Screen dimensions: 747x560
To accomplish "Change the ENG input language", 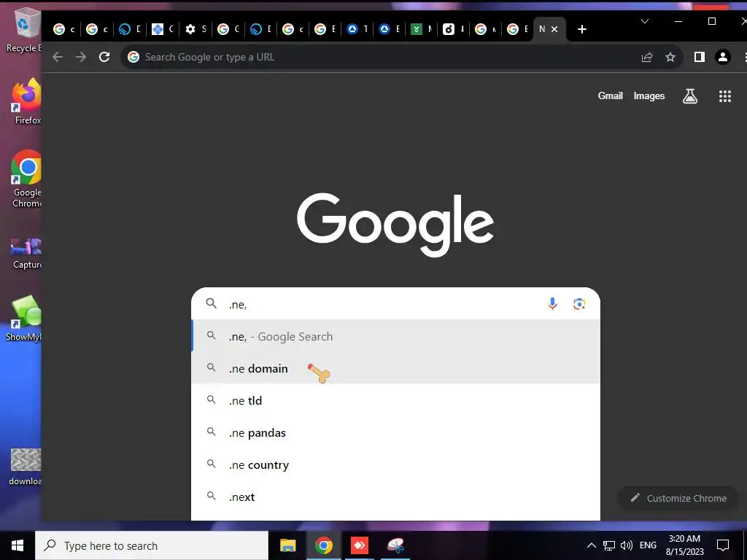I will [x=648, y=545].
